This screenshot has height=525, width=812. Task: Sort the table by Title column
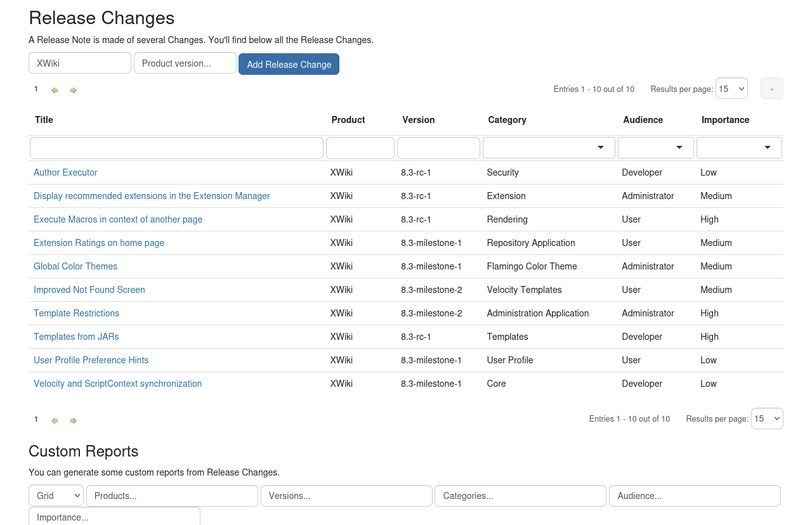click(x=44, y=120)
